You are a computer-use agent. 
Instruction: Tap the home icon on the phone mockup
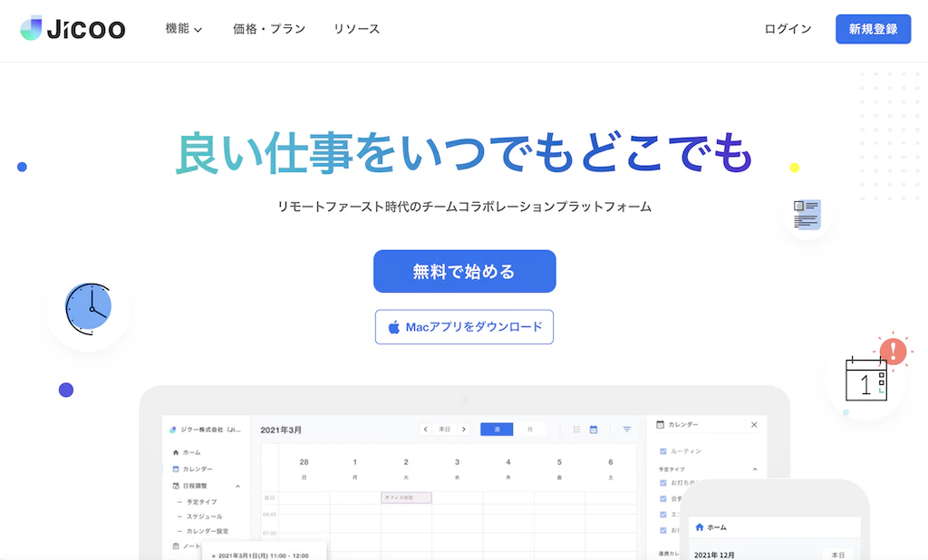click(x=700, y=527)
